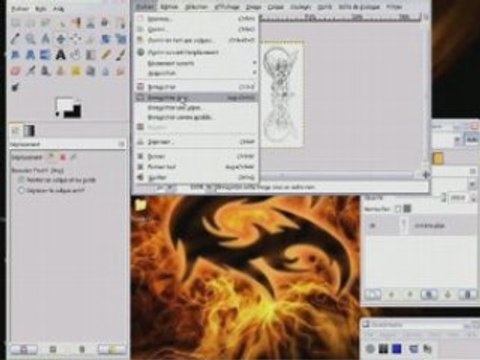This screenshot has width=480, height=360.
Task: Click the folder icon on the desktop
Action: pyautogui.click(x=141, y=206)
